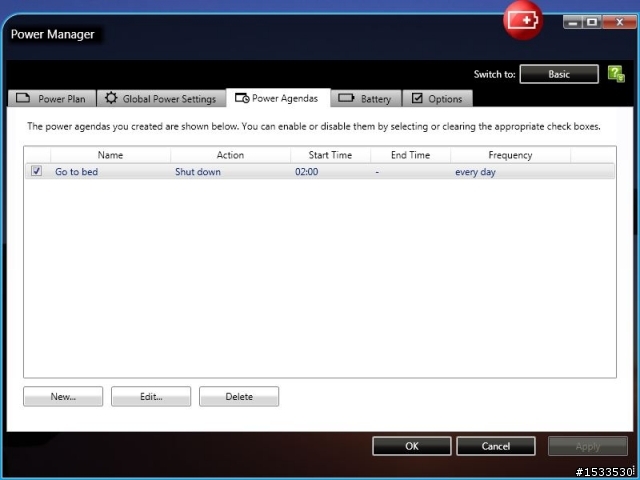This screenshot has width=640, height=480.
Task: Click the 'Shut down' action cell
Action: 198,171
